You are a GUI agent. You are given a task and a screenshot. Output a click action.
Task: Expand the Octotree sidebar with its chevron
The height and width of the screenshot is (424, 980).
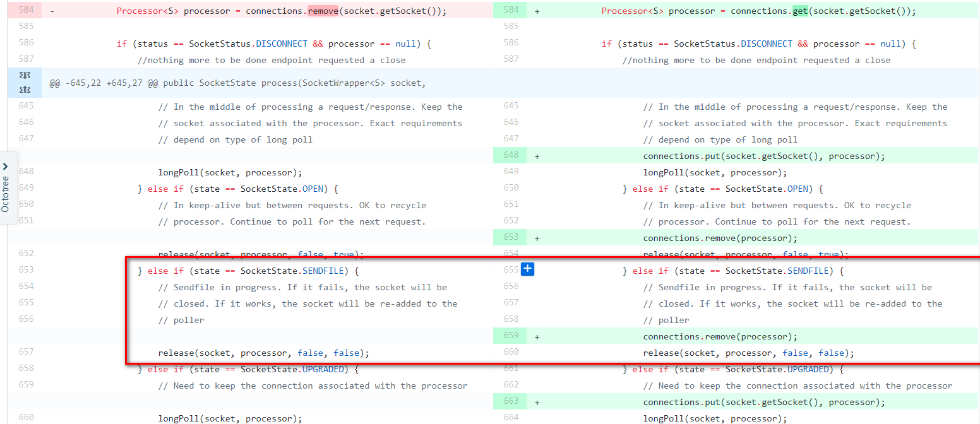coord(6,167)
